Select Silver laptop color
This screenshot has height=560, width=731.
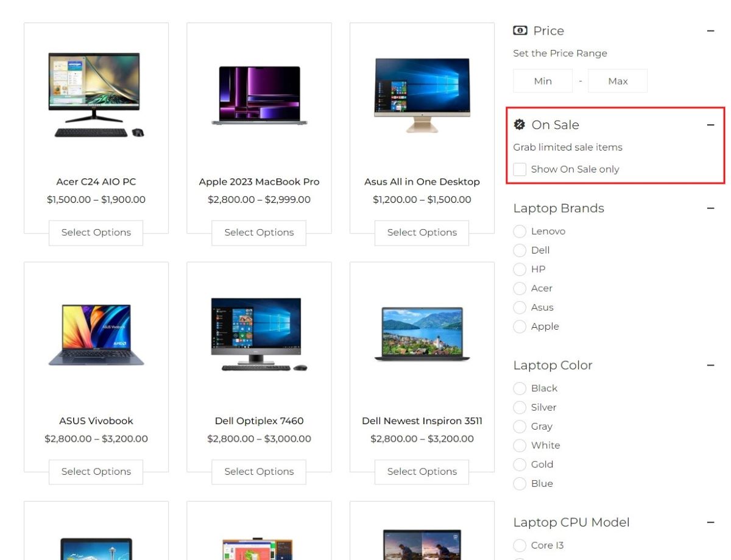pos(520,408)
